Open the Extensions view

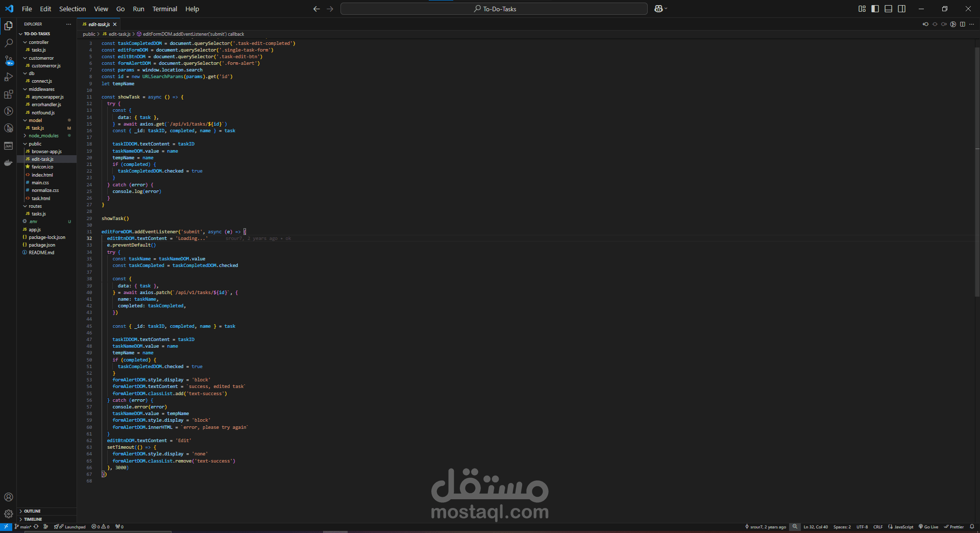[x=8, y=94]
